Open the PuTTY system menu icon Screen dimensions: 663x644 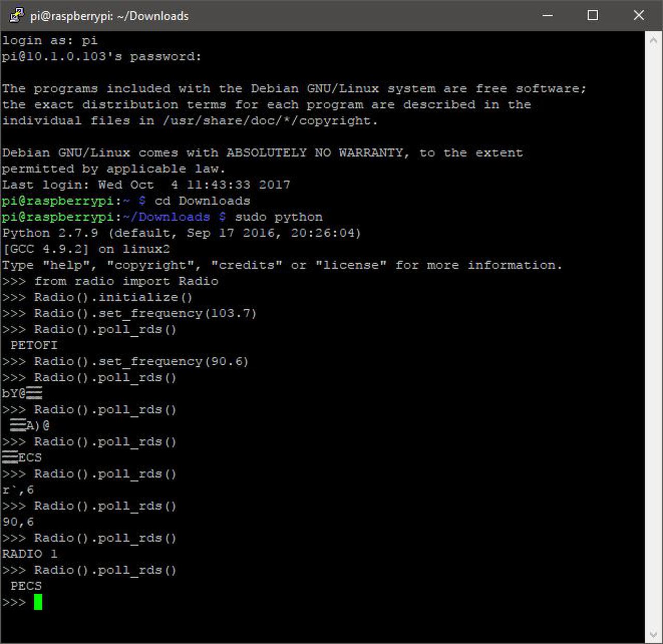(x=17, y=15)
